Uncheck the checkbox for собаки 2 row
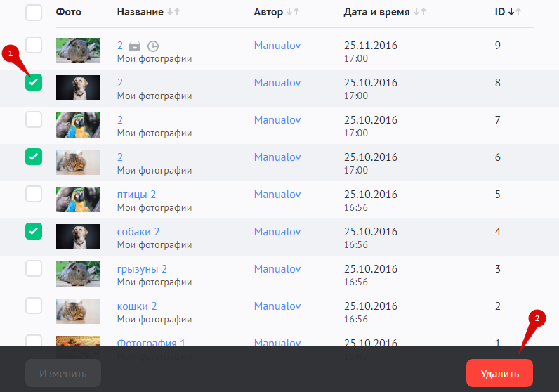The height and width of the screenshot is (392, 559). point(34,231)
